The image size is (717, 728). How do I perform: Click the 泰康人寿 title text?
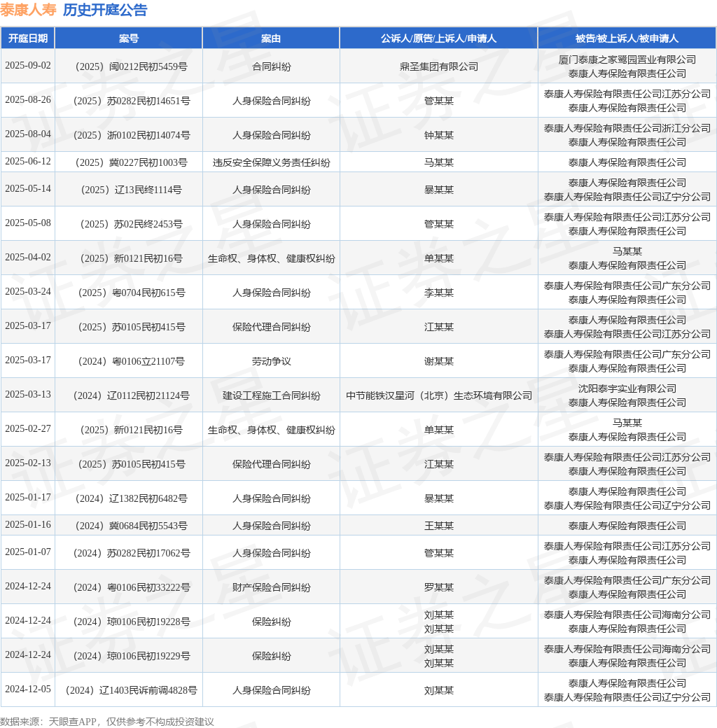(28, 10)
